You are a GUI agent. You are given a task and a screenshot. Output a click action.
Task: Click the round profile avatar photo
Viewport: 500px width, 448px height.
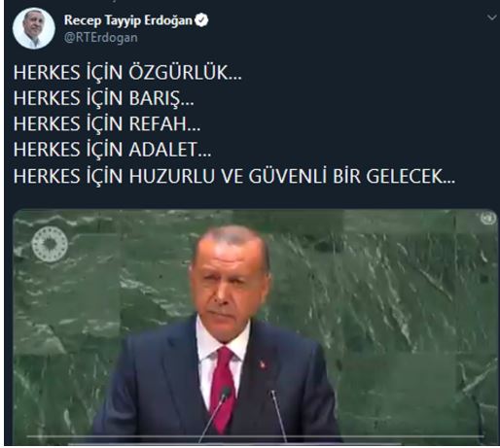(x=33, y=28)
